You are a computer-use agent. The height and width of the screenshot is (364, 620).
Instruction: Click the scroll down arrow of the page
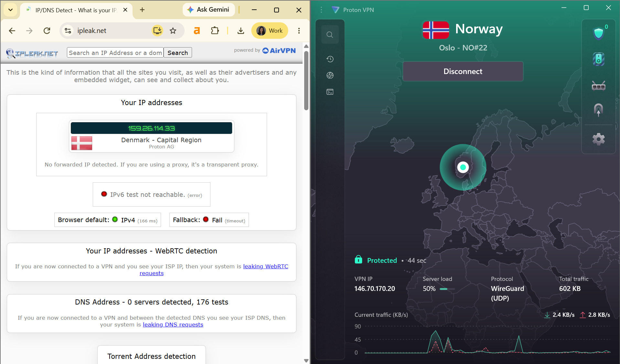tap(306, 360)
